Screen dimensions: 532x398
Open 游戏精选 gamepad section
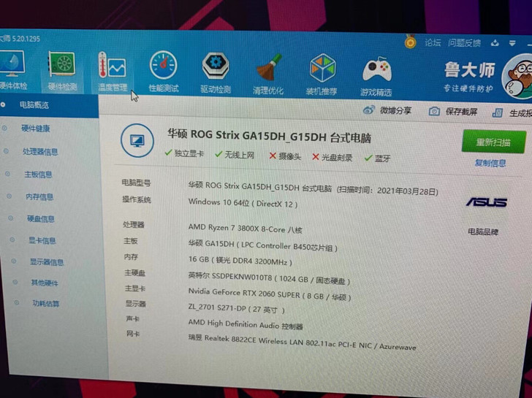pyautogui.click(x=376, y=76)
